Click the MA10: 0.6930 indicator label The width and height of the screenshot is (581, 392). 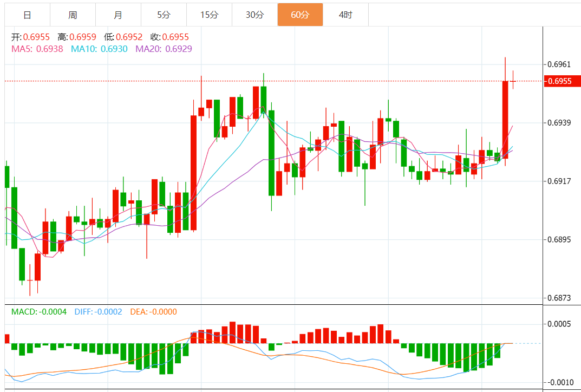[99, 49]
